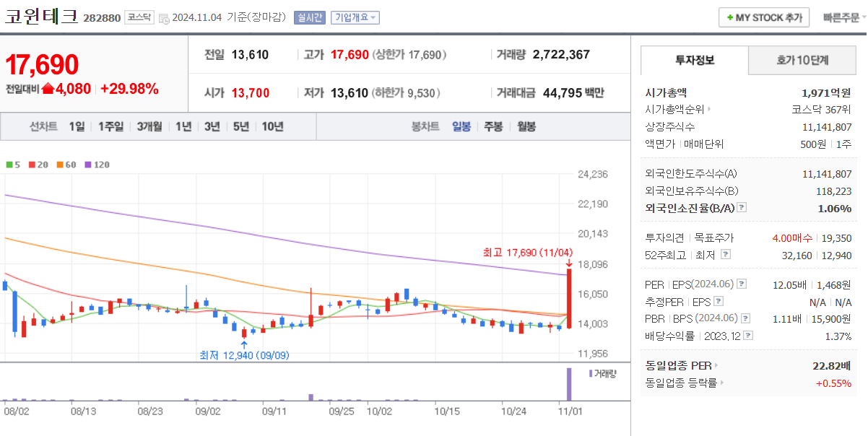868x436 pixels.
Task: Click the stock code 282880
Action: (101, 18)
